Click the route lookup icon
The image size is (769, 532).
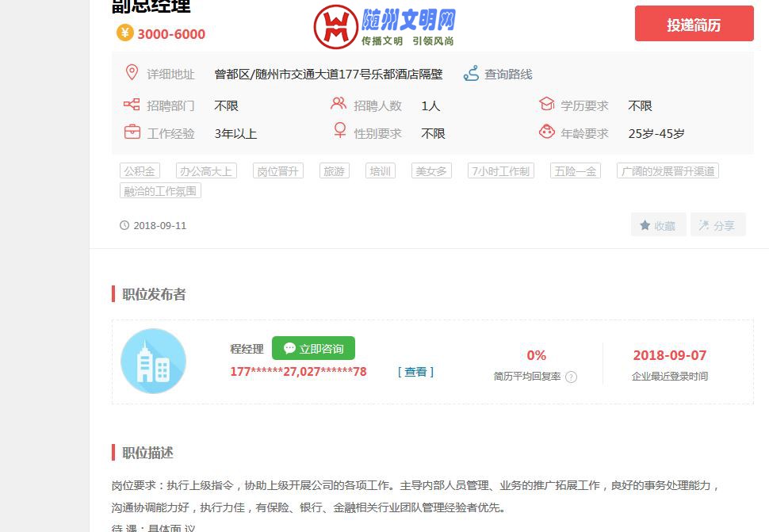point(472,74)
